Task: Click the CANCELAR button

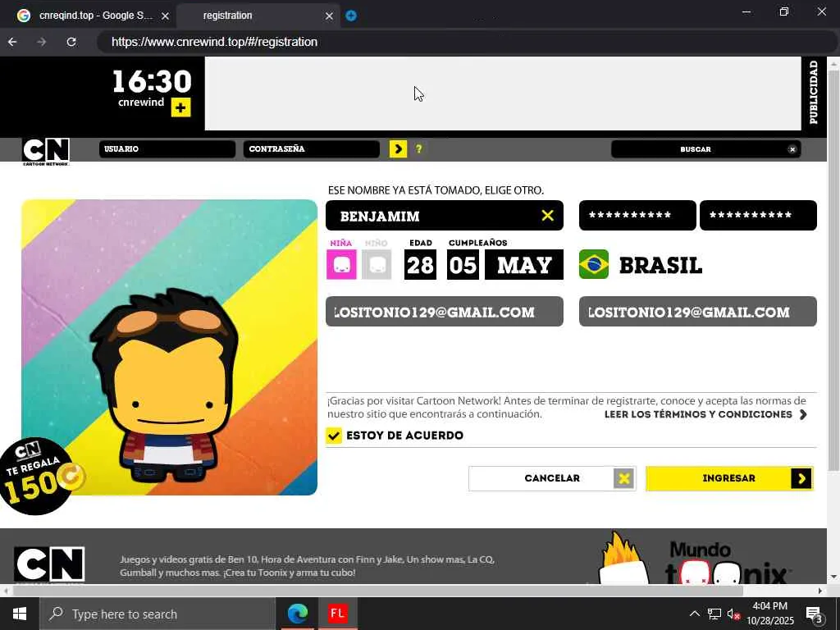Action: click(552, 478)
